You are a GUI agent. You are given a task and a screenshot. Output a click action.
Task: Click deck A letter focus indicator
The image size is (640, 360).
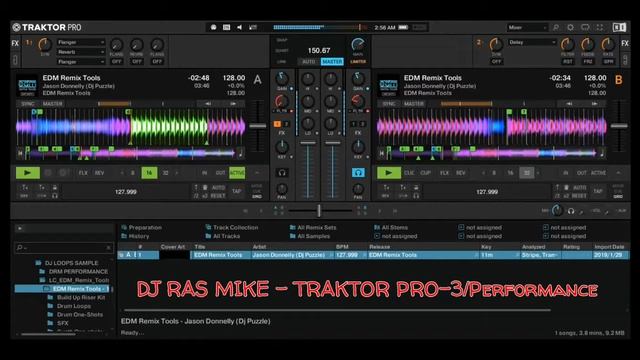258,80
